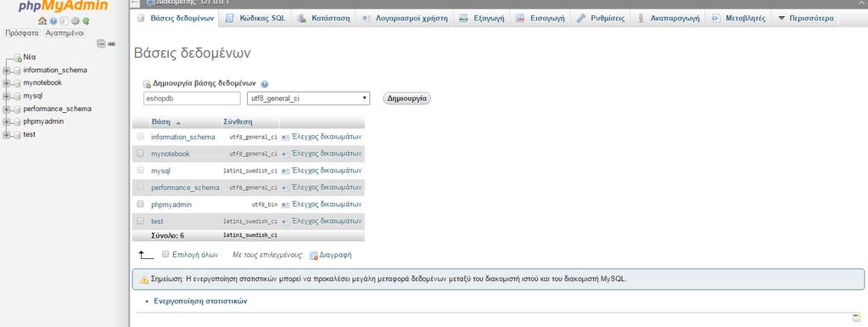Open the mynotebook database link in table
868x327 pixels.
171,154
